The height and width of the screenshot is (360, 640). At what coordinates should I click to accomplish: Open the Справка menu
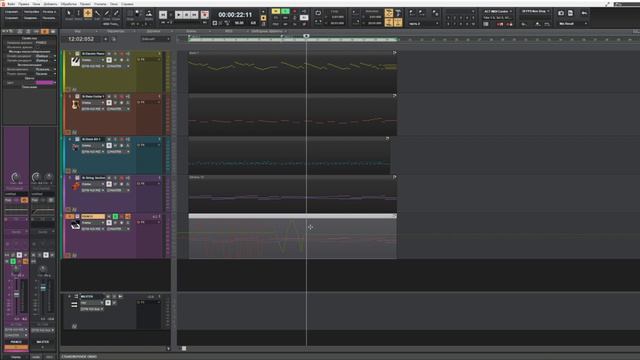point(127,4)
